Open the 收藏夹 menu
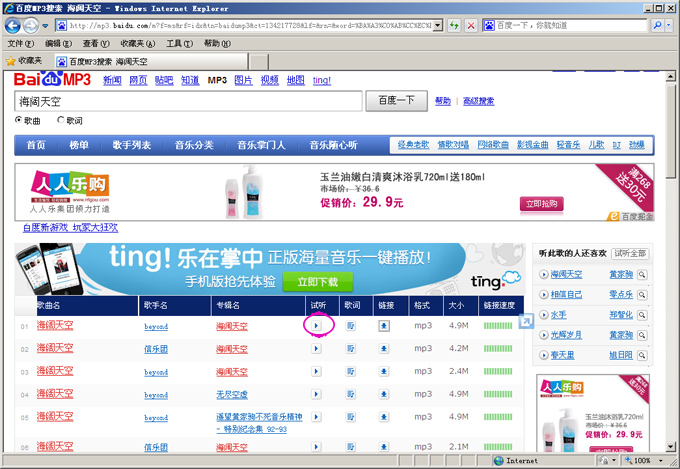The width and height of the screenshot is (680, 469). pos(138,43)
